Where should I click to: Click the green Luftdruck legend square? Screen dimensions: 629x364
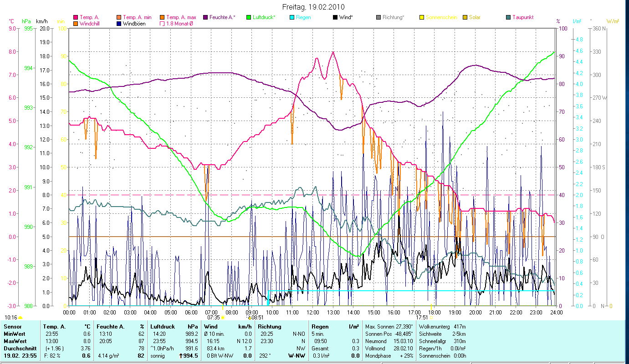(249, 17)
